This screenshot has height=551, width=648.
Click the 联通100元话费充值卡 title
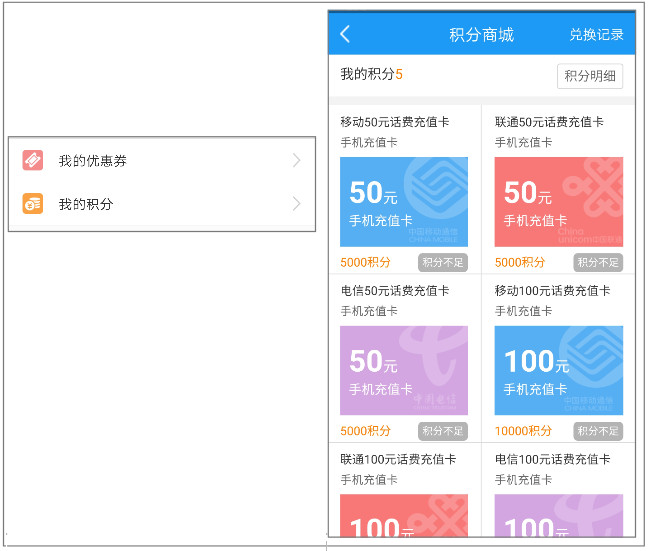tap(398, 459)
